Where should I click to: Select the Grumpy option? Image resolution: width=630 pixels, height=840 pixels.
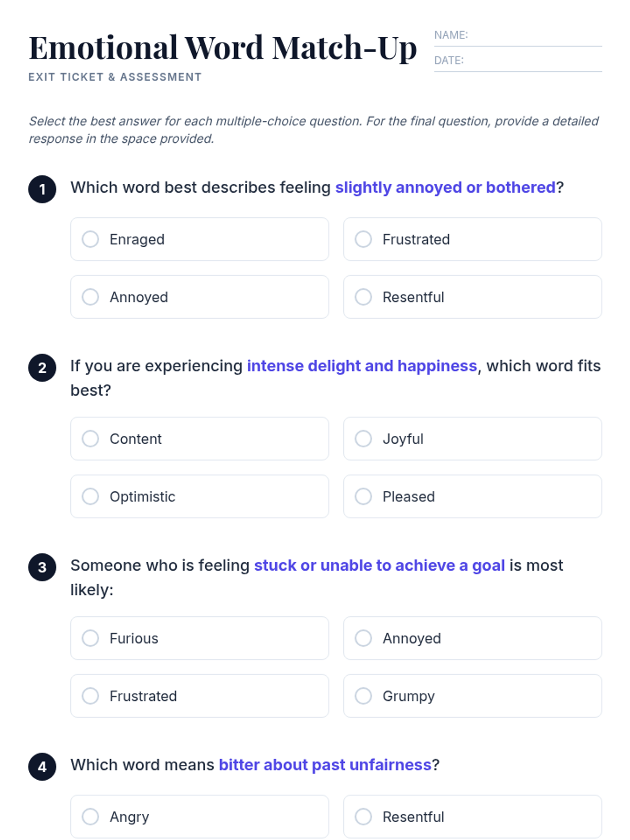pyautogui.click(x=363, y=696)
